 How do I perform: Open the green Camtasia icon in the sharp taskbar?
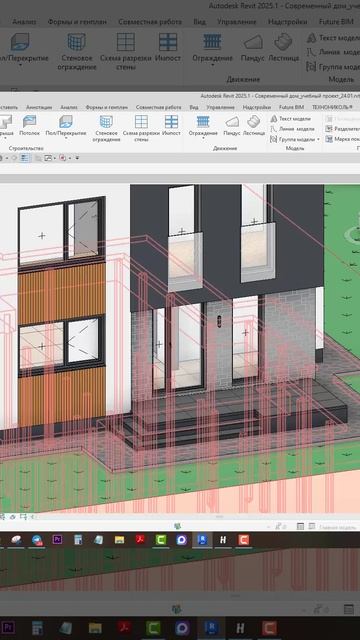pyautogui.click(x=161, y=540)
